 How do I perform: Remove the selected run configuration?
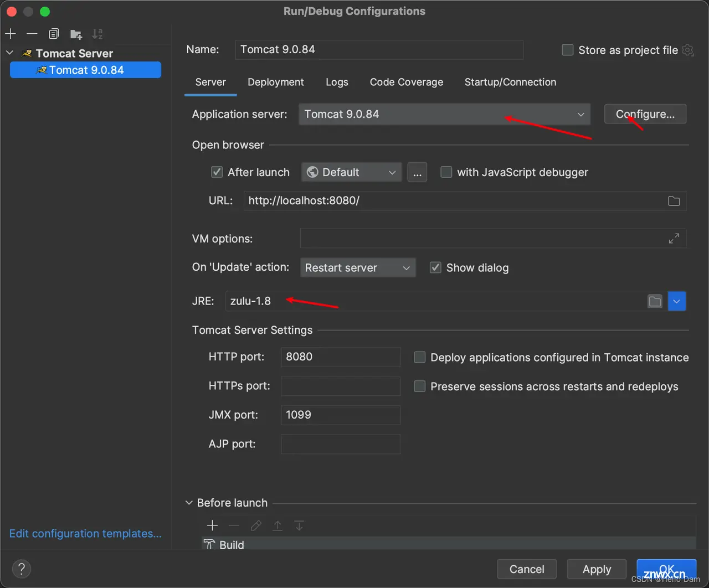tap(32, 34)
